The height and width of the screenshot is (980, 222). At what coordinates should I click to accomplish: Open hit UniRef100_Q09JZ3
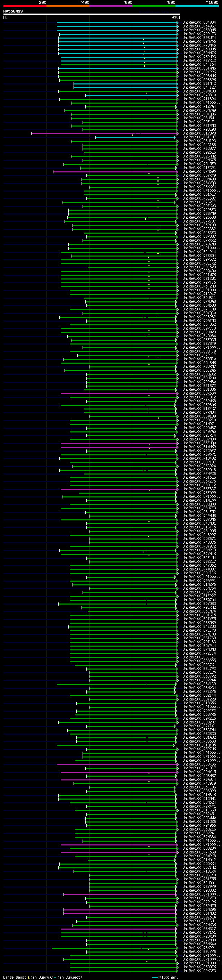coord(199,34)
